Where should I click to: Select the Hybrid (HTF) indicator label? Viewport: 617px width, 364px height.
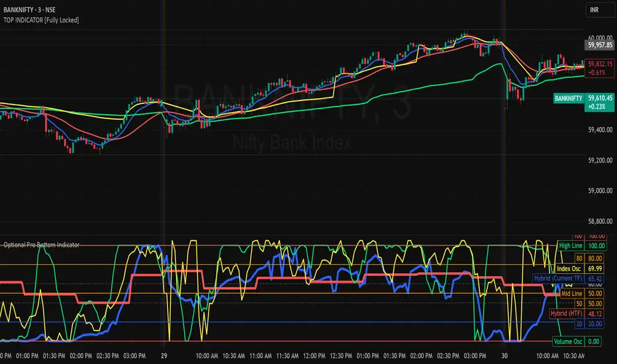point(566,314)
